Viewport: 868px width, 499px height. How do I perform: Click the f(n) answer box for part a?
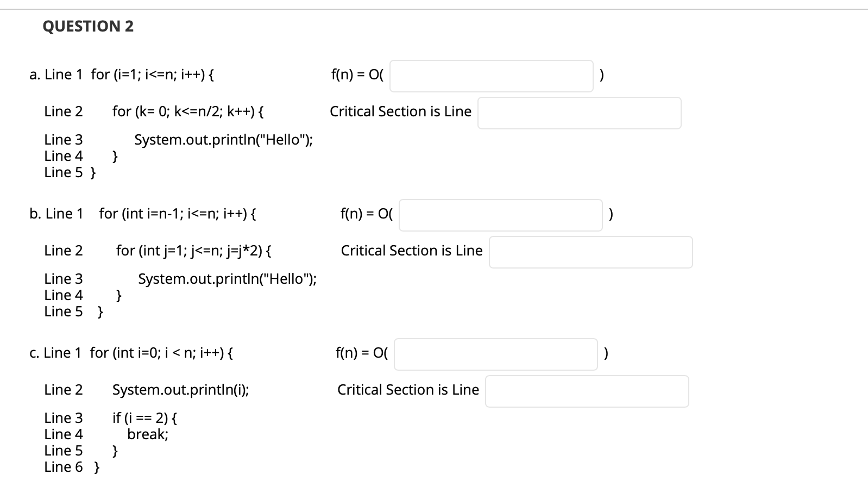(x=492, y=76)
